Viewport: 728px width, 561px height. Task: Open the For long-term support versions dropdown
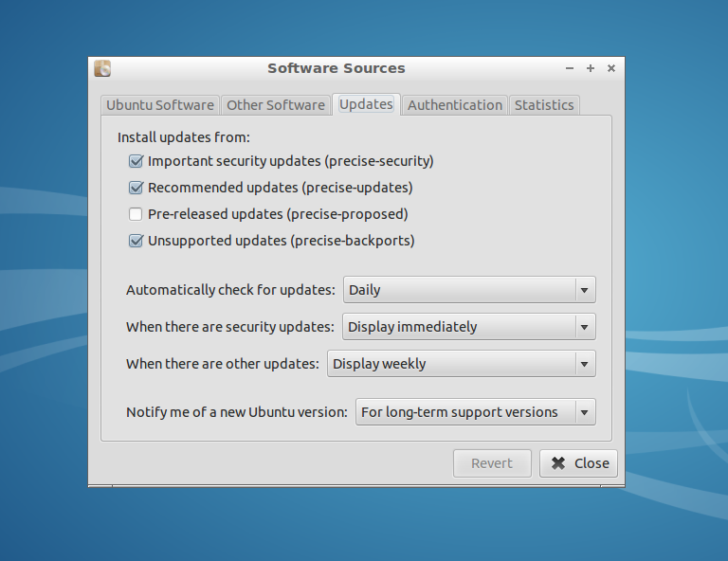tap(476, 412)
